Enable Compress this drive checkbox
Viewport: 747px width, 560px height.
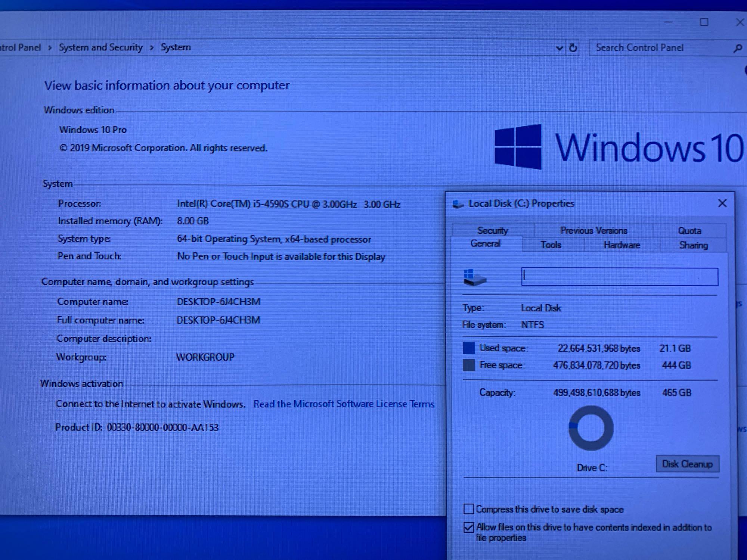click(x=468, y=509)
